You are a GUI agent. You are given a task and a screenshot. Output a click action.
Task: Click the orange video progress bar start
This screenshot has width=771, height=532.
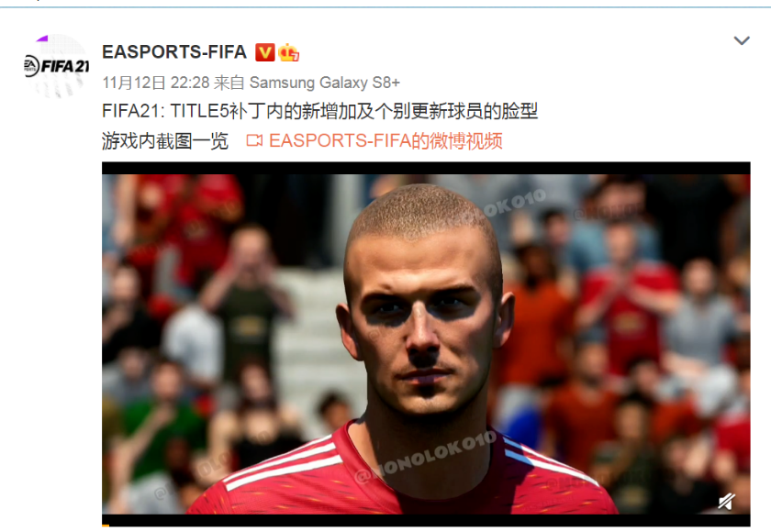tap(106, 526)
